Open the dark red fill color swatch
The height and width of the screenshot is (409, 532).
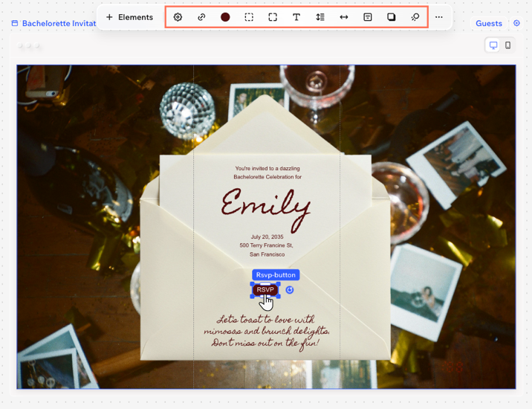coord(225,17)
